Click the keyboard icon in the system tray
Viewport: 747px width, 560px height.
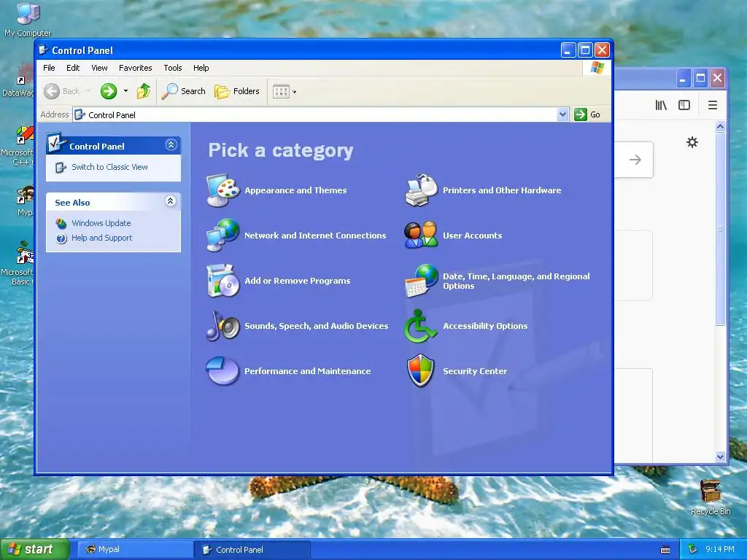(x=665, y=550)
